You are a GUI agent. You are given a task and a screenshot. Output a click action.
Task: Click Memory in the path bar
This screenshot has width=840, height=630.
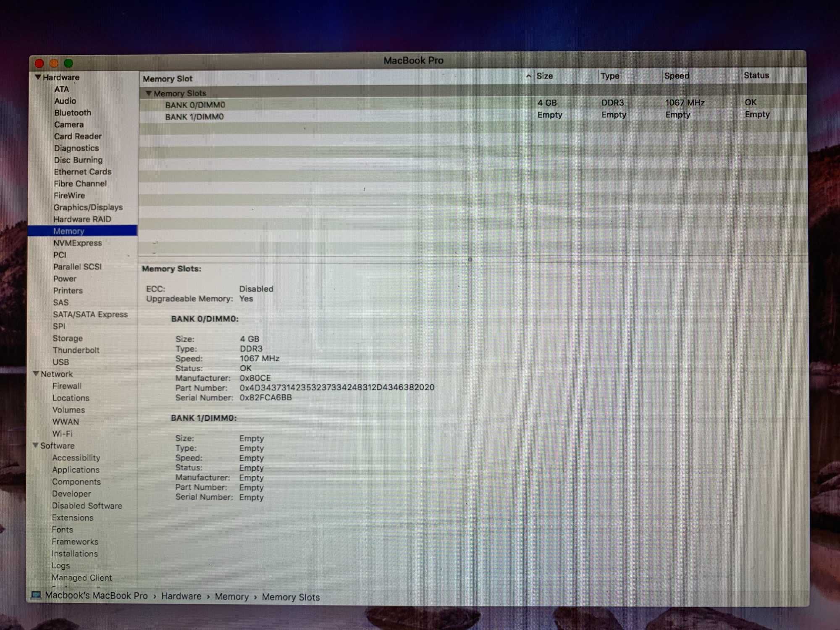coord(231,596)
